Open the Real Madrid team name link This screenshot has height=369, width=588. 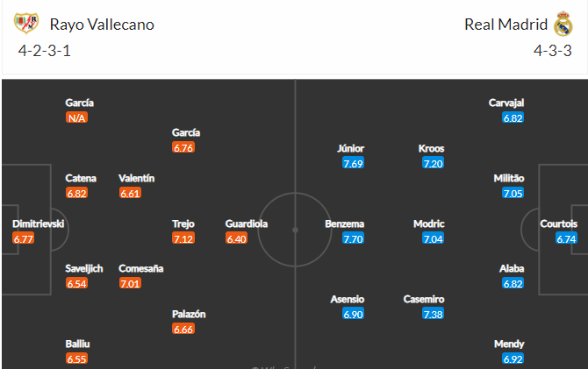(505, 25)
